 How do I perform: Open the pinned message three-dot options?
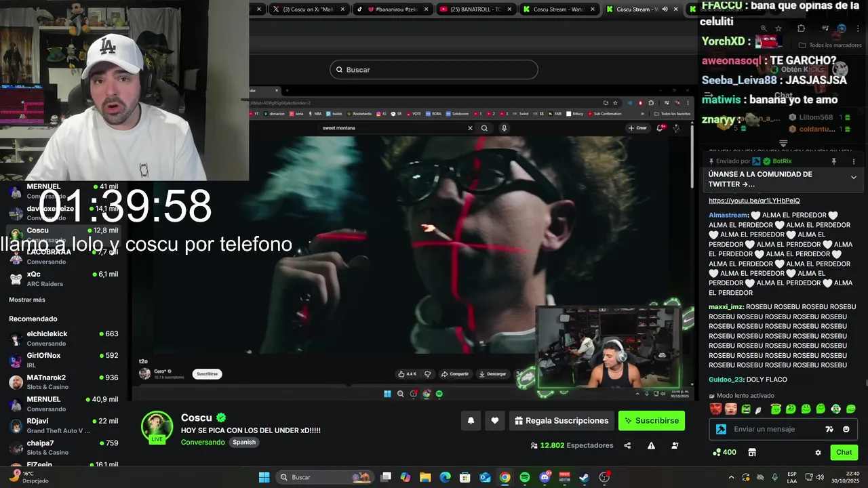(x=854, y=161)
